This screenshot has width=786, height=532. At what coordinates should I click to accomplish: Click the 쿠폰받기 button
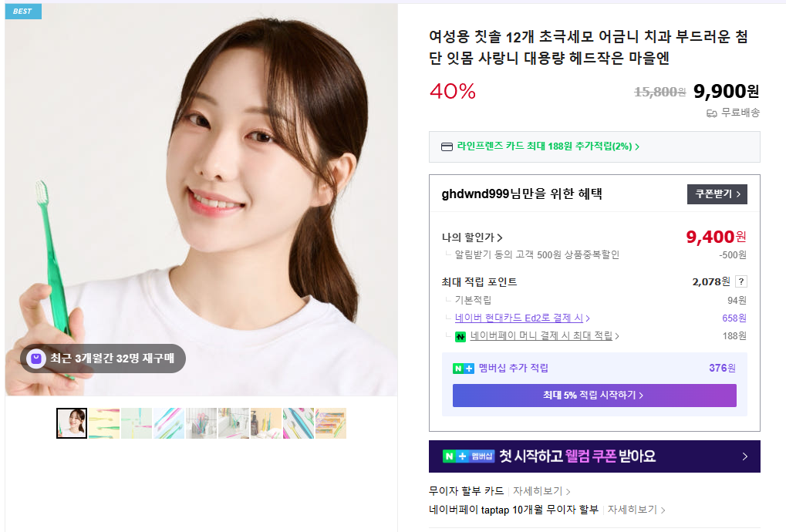pyautogui.click(x=717, y=194)
